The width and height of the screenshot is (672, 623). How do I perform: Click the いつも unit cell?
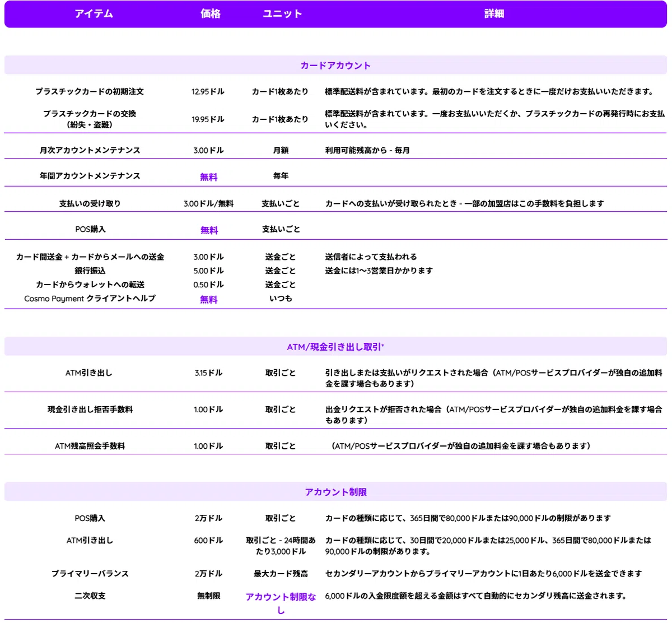tap(281, 299)
